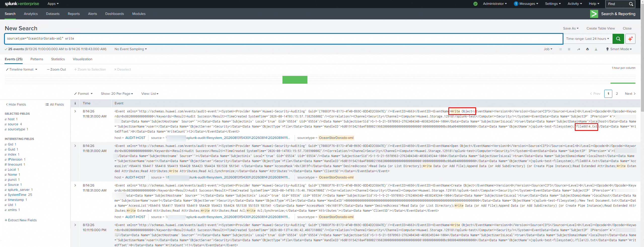Image resolution: width=644 pixels, height=247 pixels.
Task: Print the search results
Action: coord(587,49)
